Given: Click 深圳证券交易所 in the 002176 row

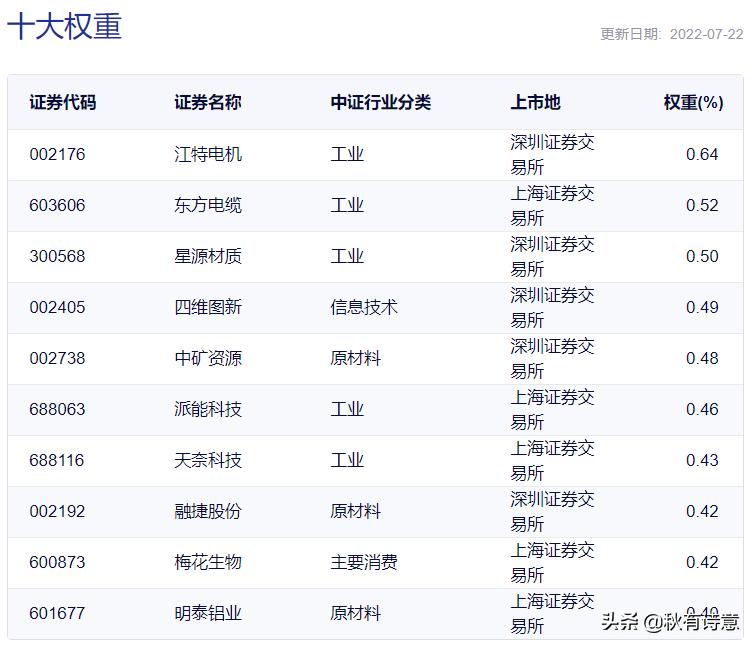Looking at the screenshot, I should coord(553,155).
